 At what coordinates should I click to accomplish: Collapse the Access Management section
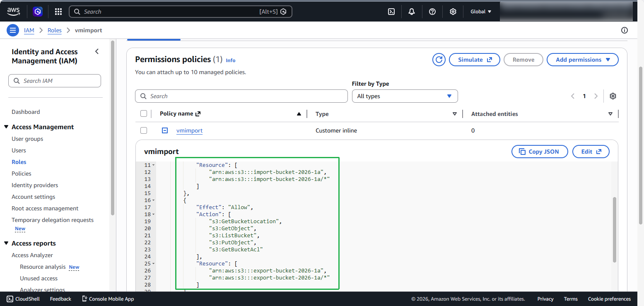point(6,127)
